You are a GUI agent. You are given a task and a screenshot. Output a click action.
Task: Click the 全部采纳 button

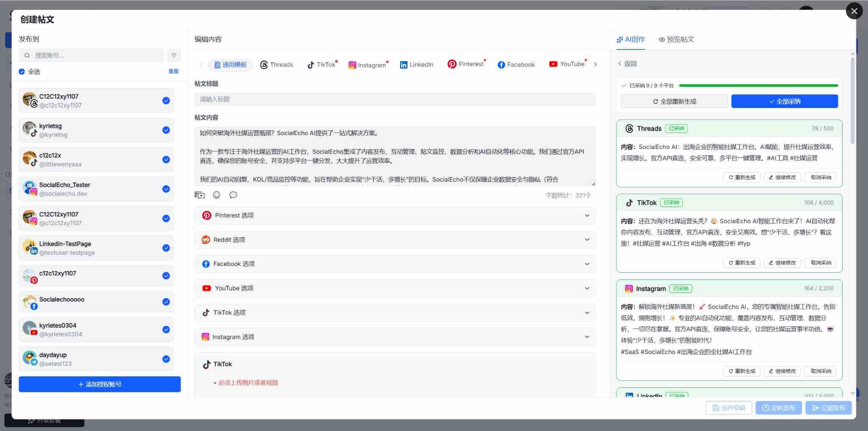(x=785, y=102)
